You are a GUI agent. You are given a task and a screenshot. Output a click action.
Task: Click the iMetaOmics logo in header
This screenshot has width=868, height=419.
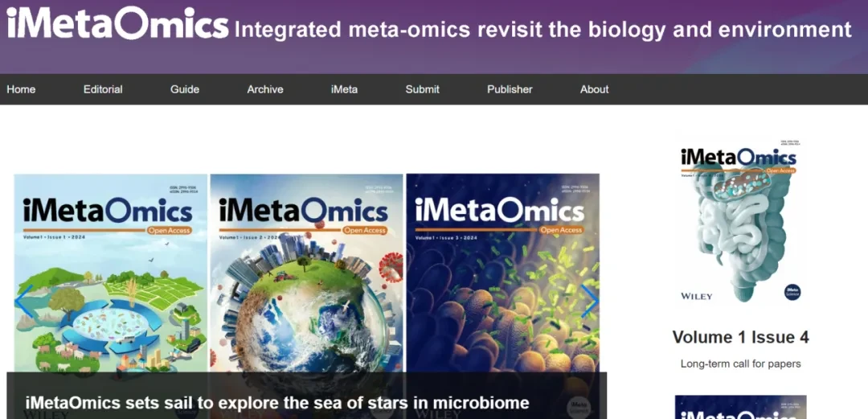[x=117, y=24]
